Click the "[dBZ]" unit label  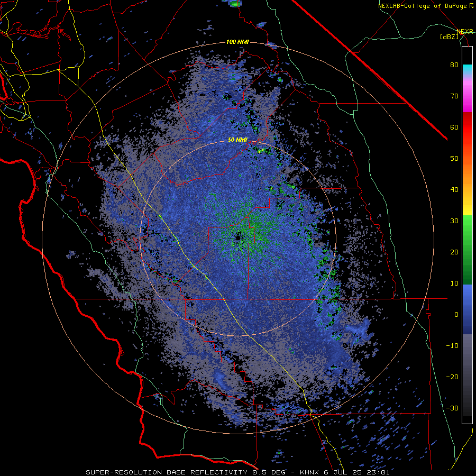coord(449,36)
